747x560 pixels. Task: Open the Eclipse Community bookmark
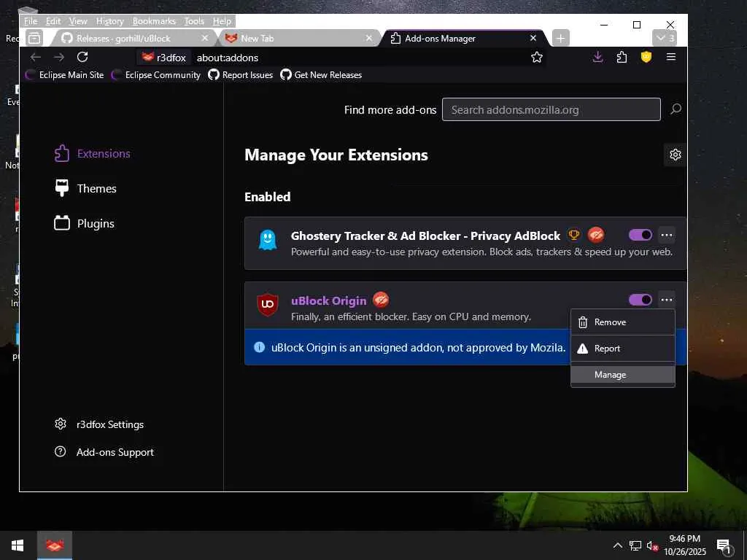point(156,75)
